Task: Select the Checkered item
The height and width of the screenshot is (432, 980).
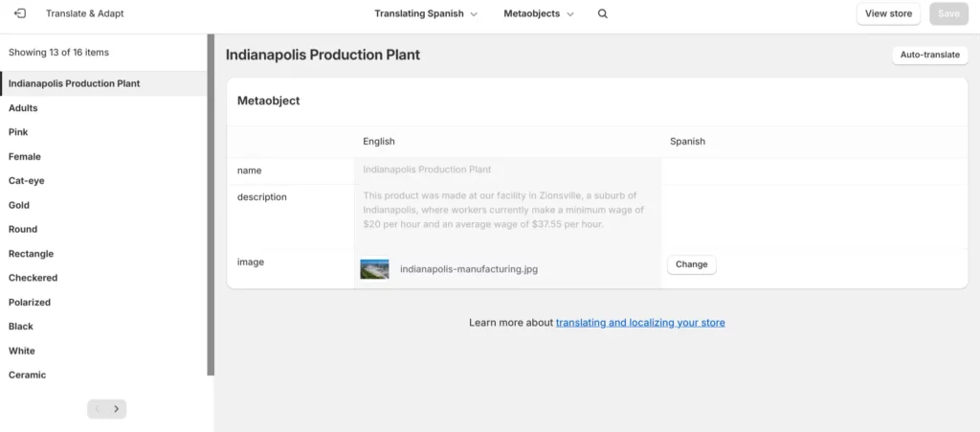Action: point(103,278)
